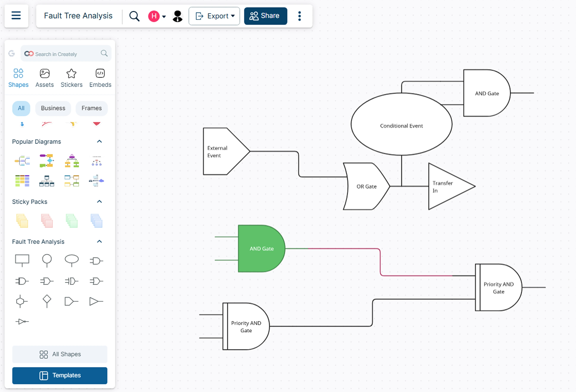Click the Google search icon in panel
The width and height of the screenshot is (576, 392).
coord(12,53)
